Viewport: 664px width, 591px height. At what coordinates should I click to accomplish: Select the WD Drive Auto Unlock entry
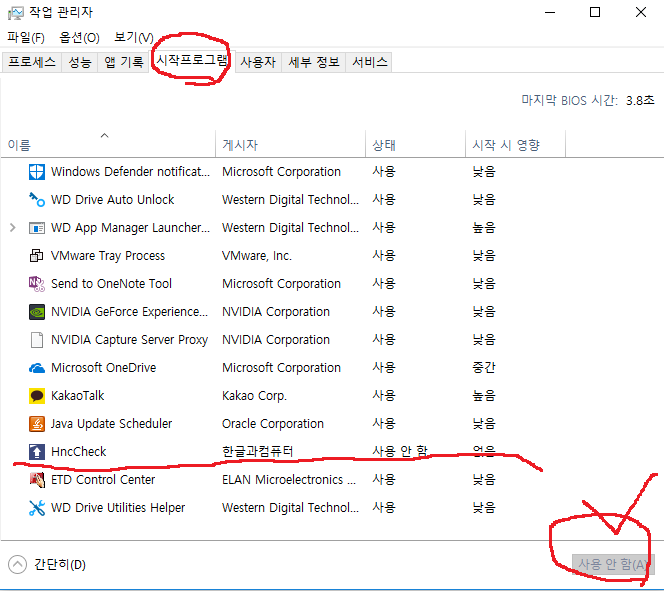point(112,200)
